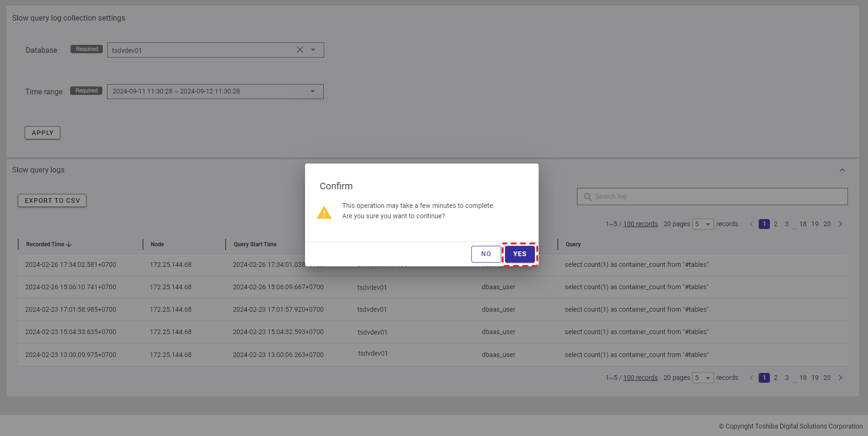The width and height of the screenshot is (868, 436).
Task: Open the Database dropdown arrow
Action: point(313,50)
